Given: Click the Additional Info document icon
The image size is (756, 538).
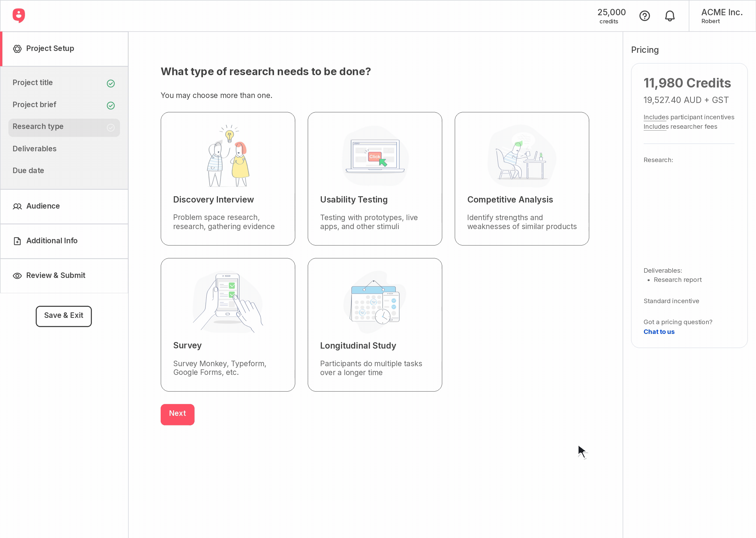Looking at the screenshot, I should [17, 241].
